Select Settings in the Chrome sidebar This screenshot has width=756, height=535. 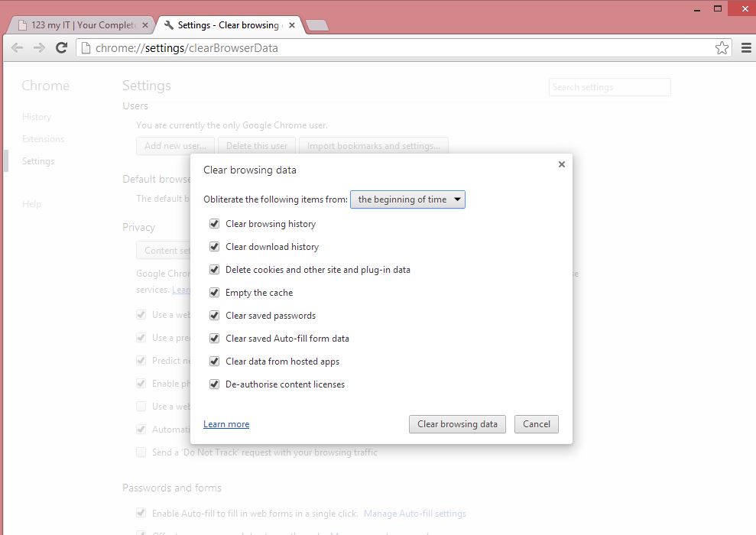[38, 161]
